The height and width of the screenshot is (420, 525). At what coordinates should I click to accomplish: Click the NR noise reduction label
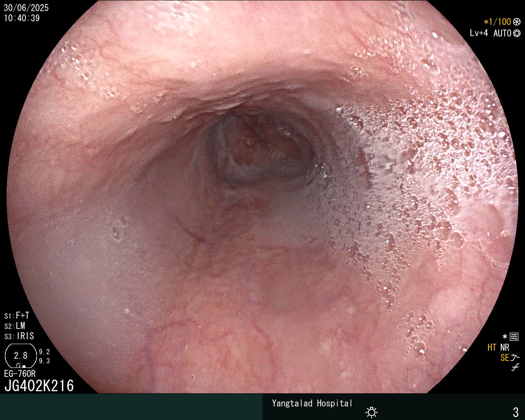click(504, 347)
